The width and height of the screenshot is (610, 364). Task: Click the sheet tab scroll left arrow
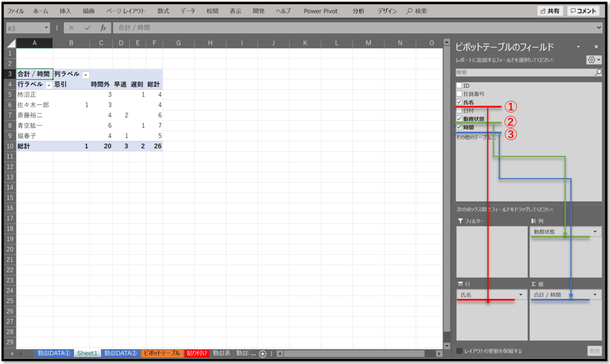12,353
